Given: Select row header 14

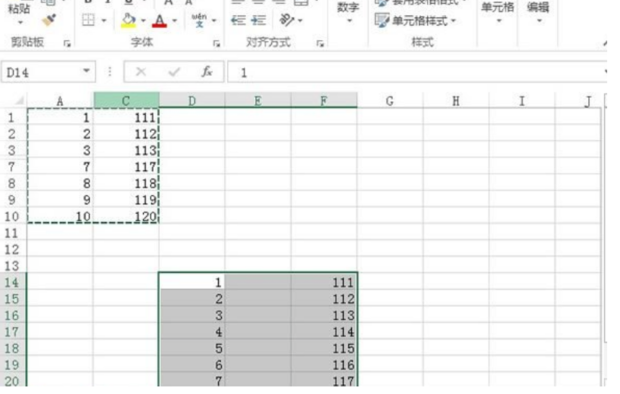Looking at the screenshot, I should (12, 282).
